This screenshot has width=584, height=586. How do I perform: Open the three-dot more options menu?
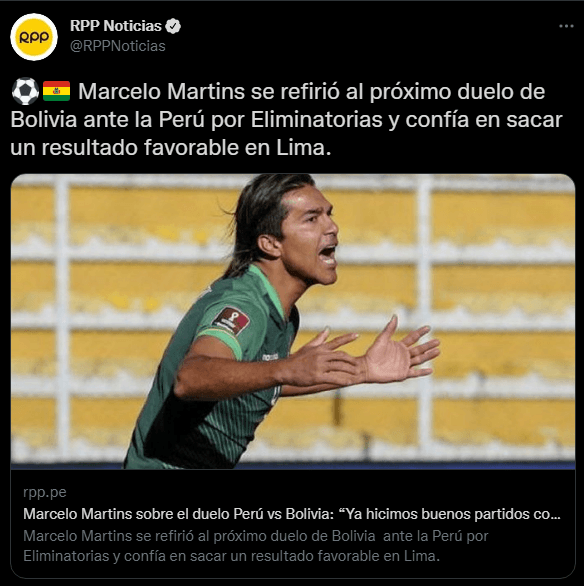tap(566, 26)
